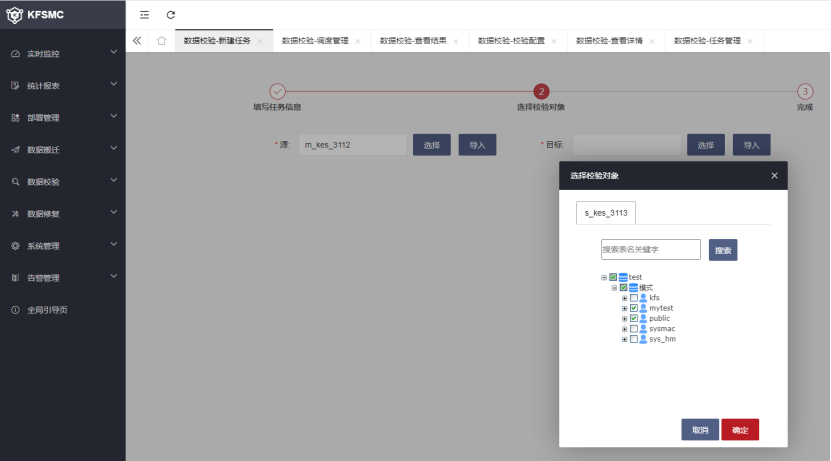Click the 数据校验 magnifier sidebar icon
Screen dimensions: 831x461
point(15,182)
